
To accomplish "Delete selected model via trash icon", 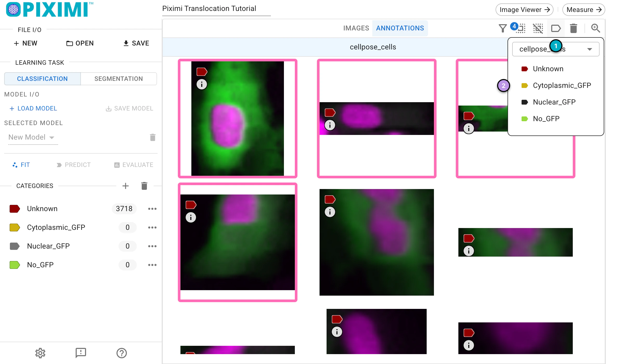I will [x=153, y=137].
